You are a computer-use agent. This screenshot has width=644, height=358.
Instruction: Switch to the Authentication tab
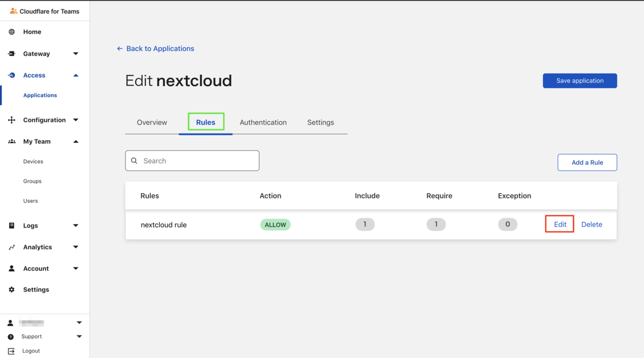coord(263,122)
